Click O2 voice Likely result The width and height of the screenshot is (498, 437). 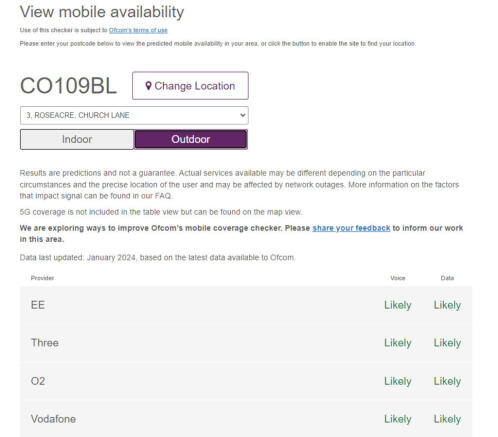coord(398,381)
